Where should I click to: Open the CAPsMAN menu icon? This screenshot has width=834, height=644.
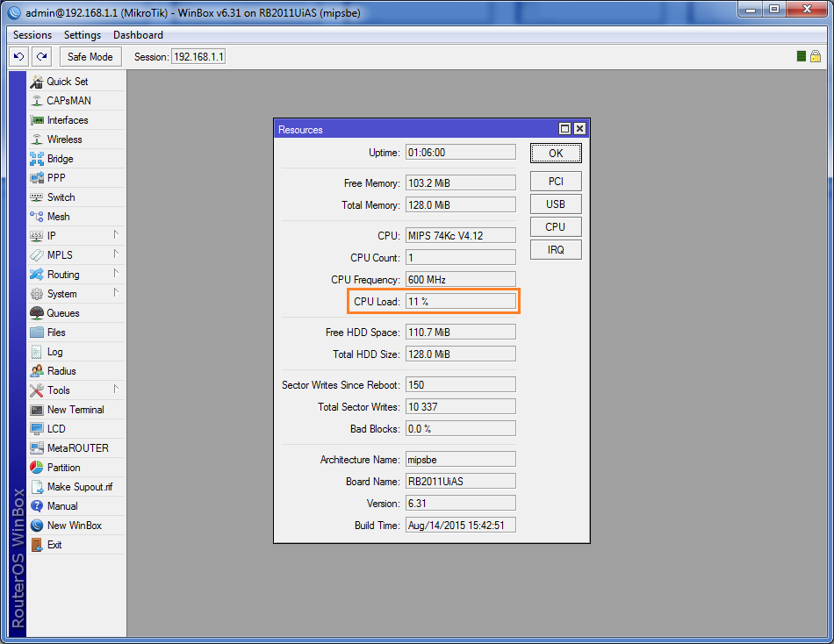[x=37, y=101]
